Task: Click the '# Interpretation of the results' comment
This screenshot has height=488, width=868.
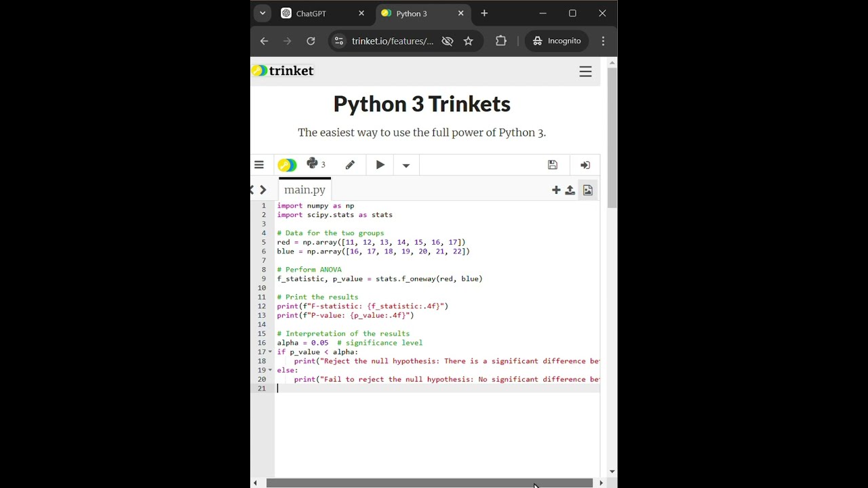Action: pos(343,333)
